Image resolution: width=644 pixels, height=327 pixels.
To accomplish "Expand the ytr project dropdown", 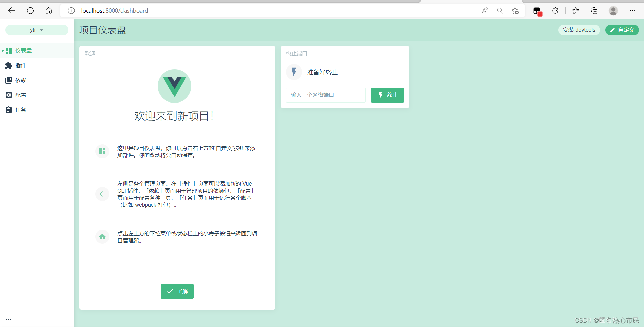I will [x=37, y=30].
